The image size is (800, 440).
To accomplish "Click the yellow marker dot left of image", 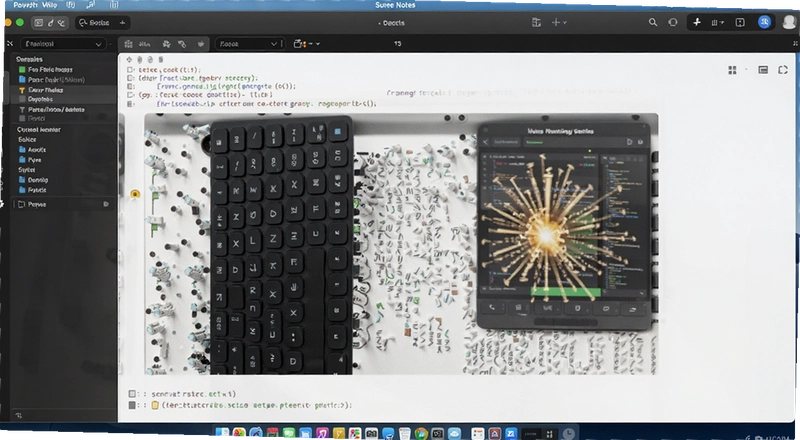I will point(135,194).
